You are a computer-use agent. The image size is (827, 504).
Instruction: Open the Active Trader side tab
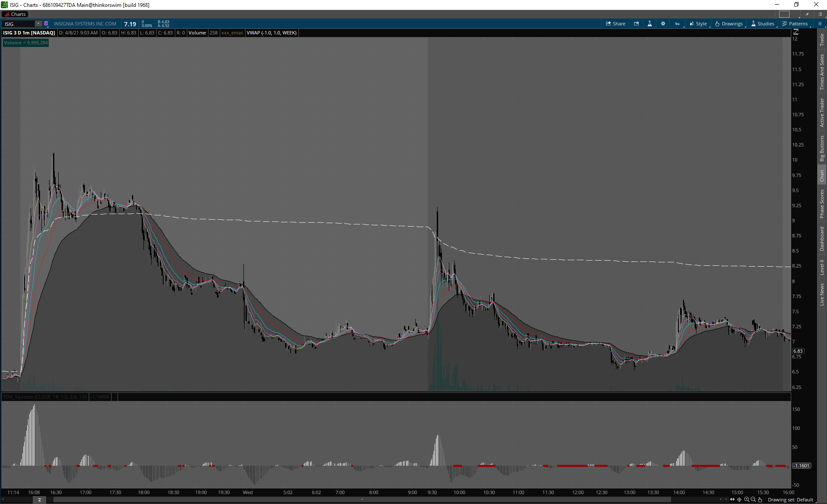click(822, 112)
